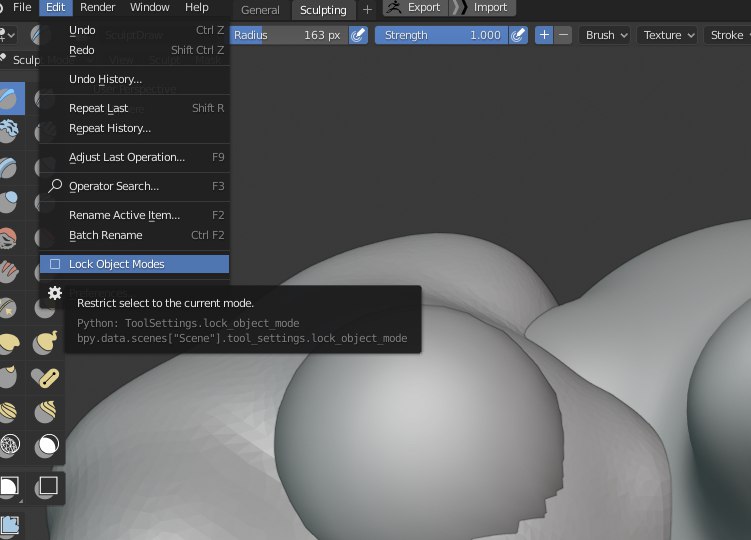Choose Batch Rename entry
Screen dimensions: 751x540
[x=135, y=235]
